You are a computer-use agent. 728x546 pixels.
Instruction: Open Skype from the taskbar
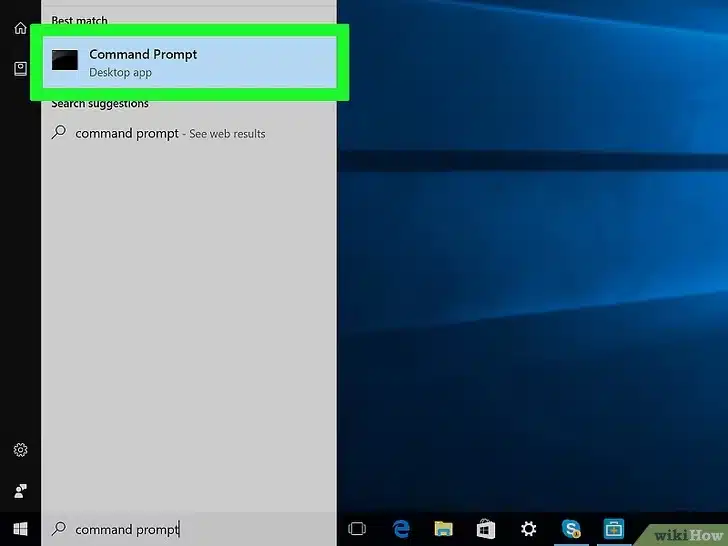(x=571, y=529)
